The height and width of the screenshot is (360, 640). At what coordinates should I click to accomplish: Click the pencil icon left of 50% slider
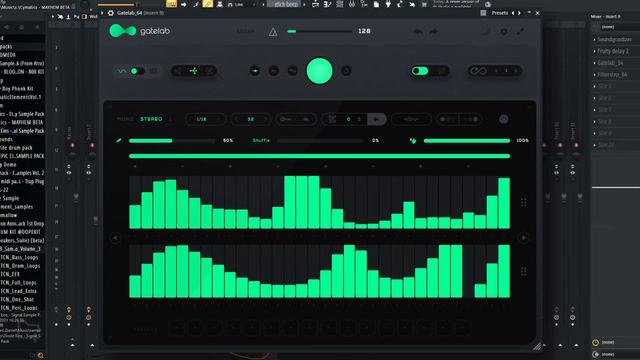(x=118, y=140)
